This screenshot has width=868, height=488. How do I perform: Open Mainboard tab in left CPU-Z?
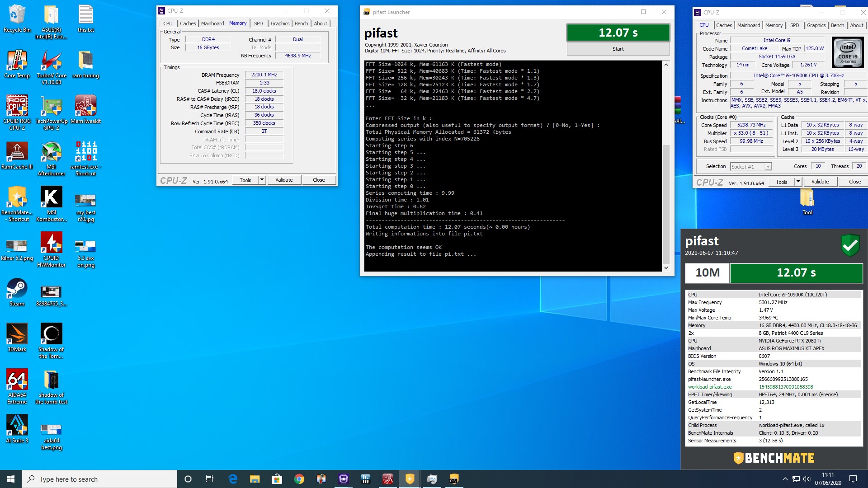coord(212,23)
